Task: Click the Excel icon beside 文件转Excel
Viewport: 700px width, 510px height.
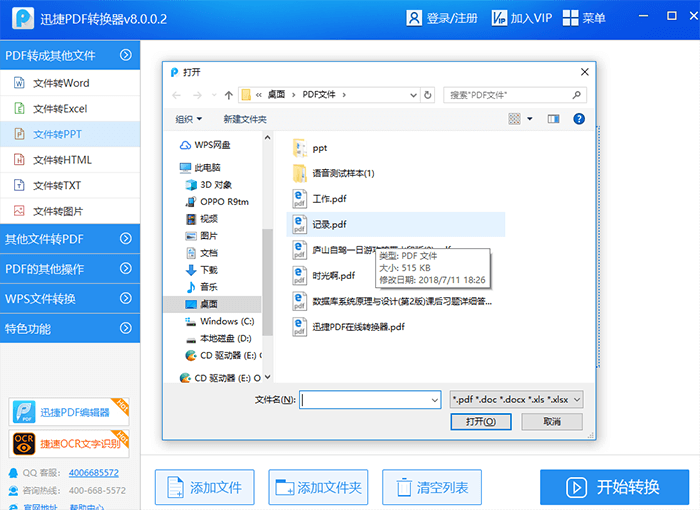Action: click(x=19, y=108)
